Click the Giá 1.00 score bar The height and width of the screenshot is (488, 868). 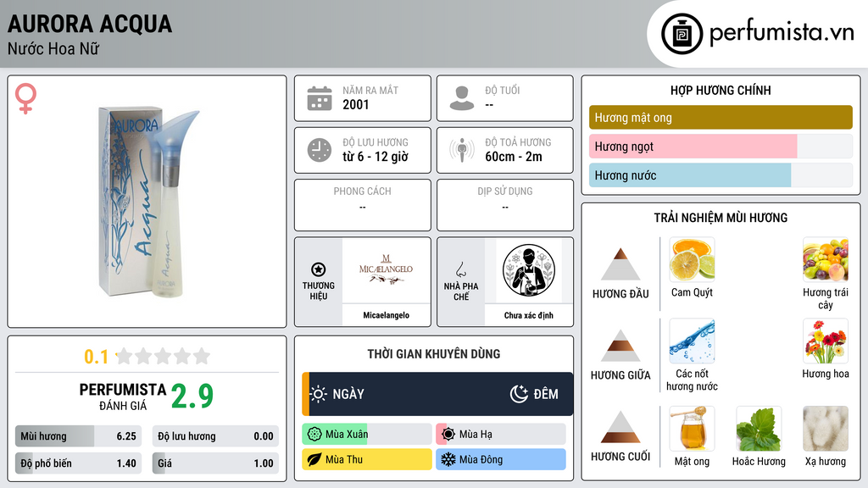[x=215, y=463]
